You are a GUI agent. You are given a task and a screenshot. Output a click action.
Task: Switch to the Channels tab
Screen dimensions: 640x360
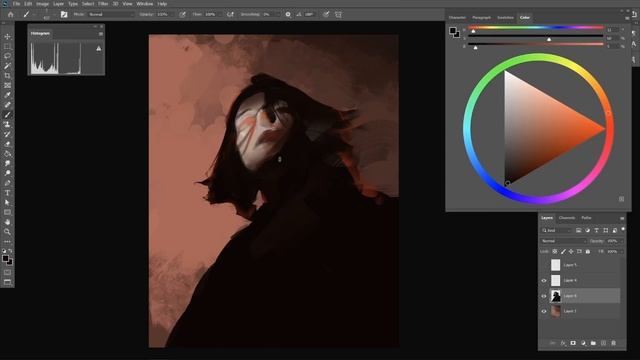(567, 218)
